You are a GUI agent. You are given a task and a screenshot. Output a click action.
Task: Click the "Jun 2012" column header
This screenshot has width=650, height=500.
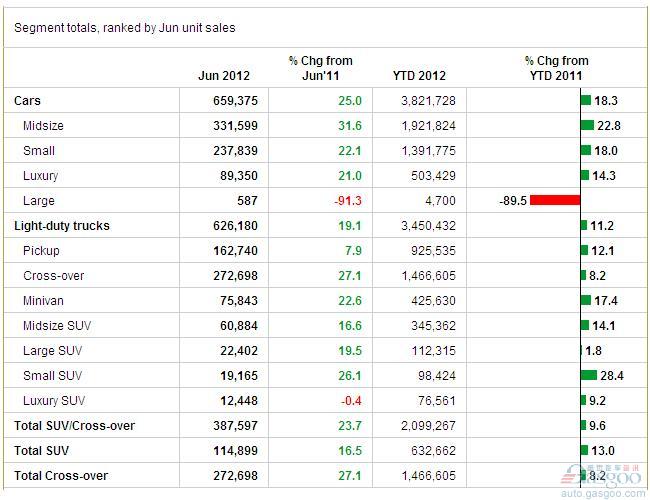224,75
